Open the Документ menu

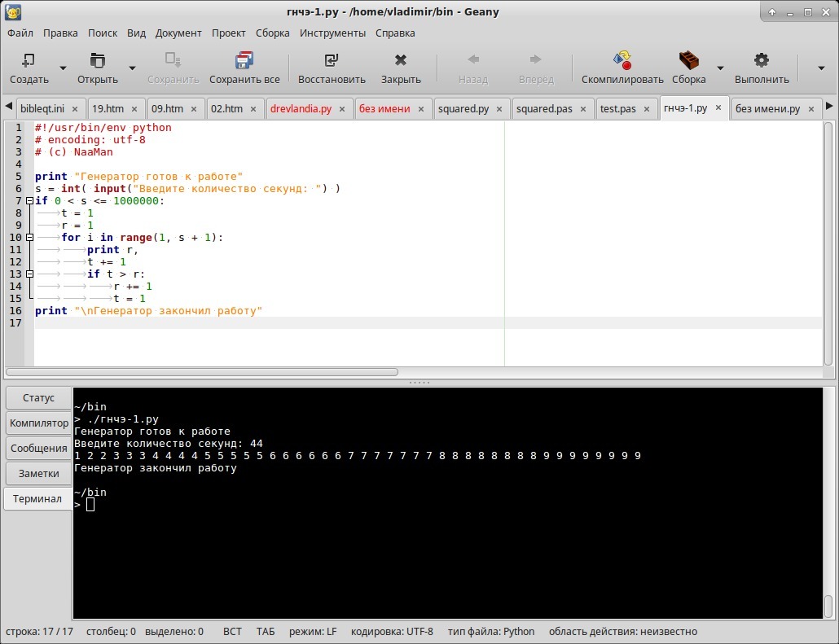(178, 33)
